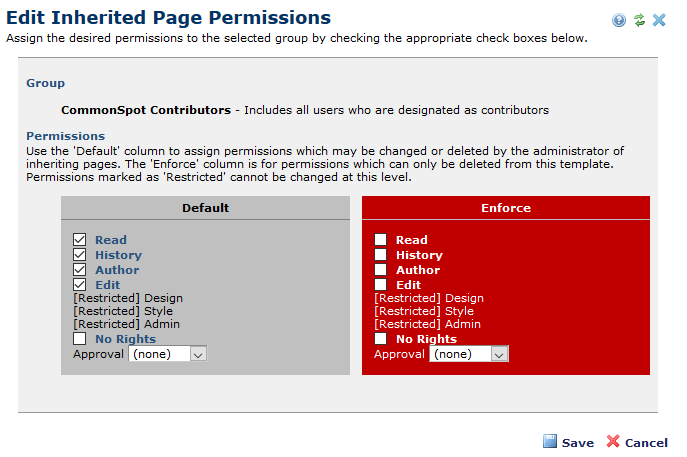Check Author in the Enforce column
Screen dimensions: 687x457
pos(381,270)
